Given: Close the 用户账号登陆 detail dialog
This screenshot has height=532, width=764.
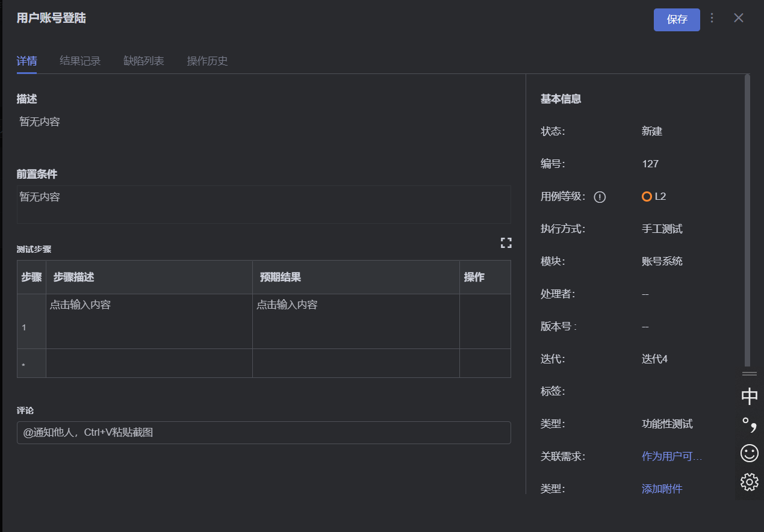Looking at the screenshot, I should point(739,18).
